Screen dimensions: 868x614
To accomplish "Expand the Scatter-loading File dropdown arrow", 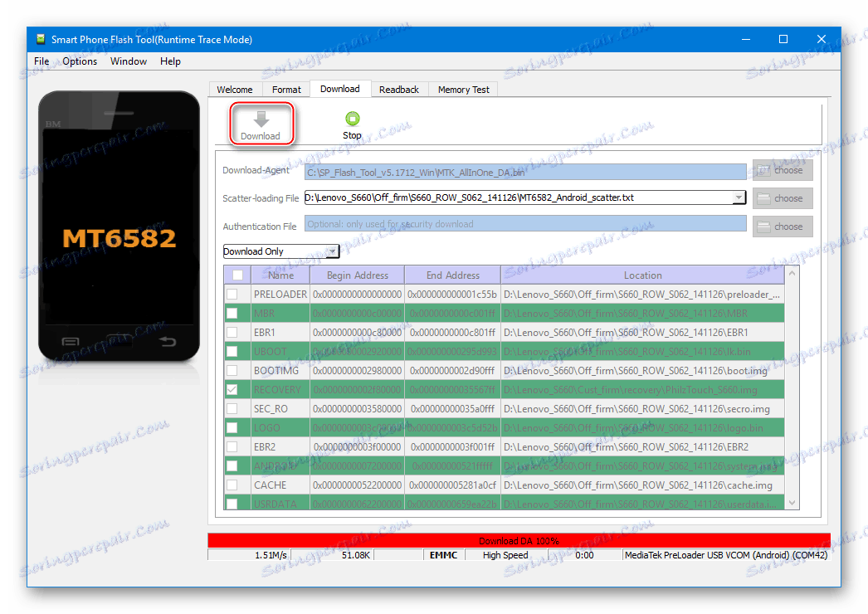I will (x=739, y=198).
